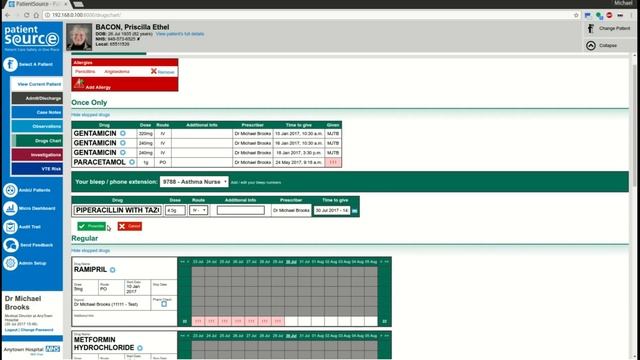The image size is (640, 360).
Task: Click Hide stopped drugs under Regular
Action: tap(91, 251)
